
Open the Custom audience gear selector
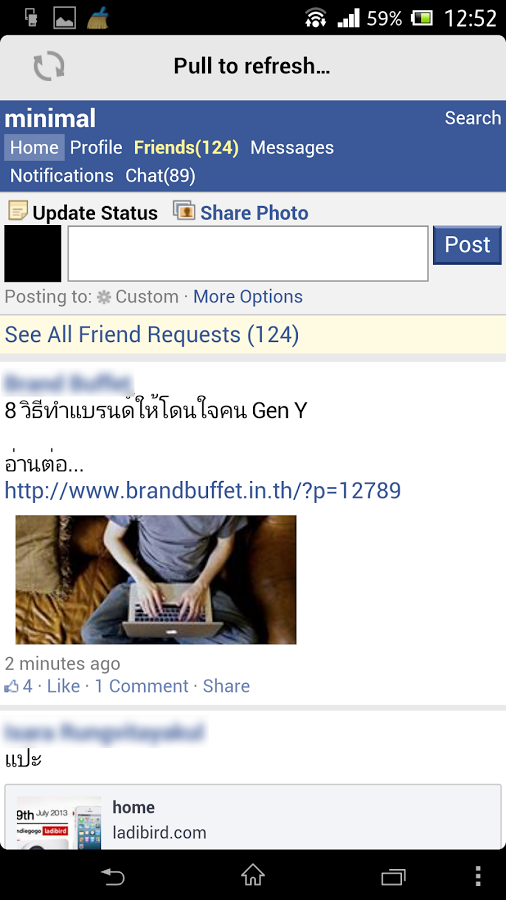click(x=138, y=297)
